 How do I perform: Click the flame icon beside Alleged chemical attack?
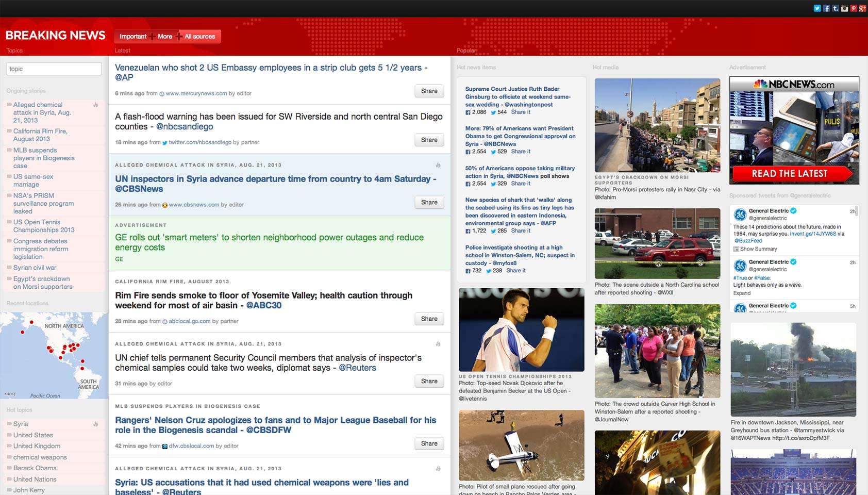click(x=96, y=105)
